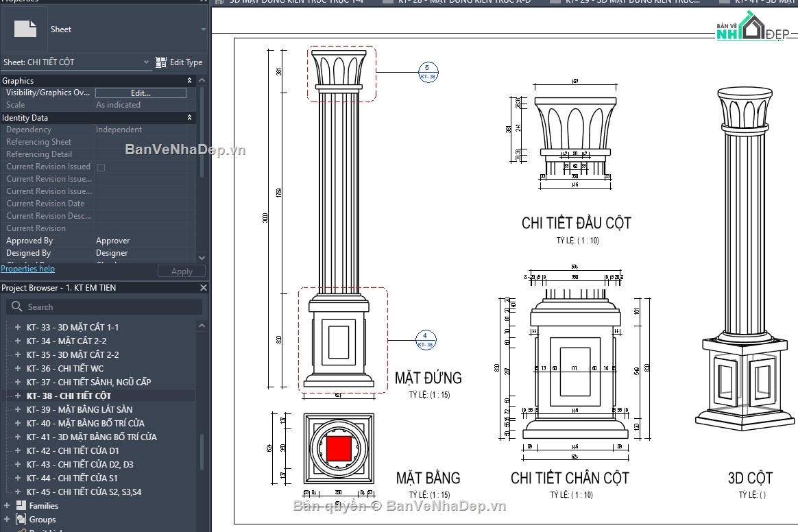The width and height of the screenshot is (798, 532).
Task: Click the Sheet type icon in Properties
Action: pyautogui.click(x=25, y=29)
